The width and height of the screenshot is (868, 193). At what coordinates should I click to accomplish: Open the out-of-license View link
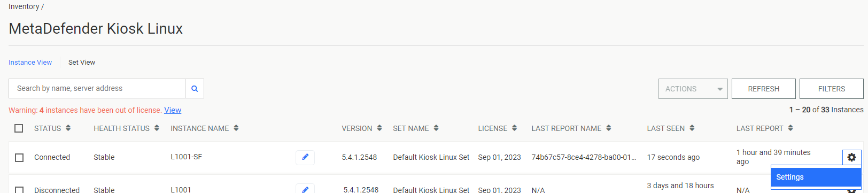click(173, 110)
